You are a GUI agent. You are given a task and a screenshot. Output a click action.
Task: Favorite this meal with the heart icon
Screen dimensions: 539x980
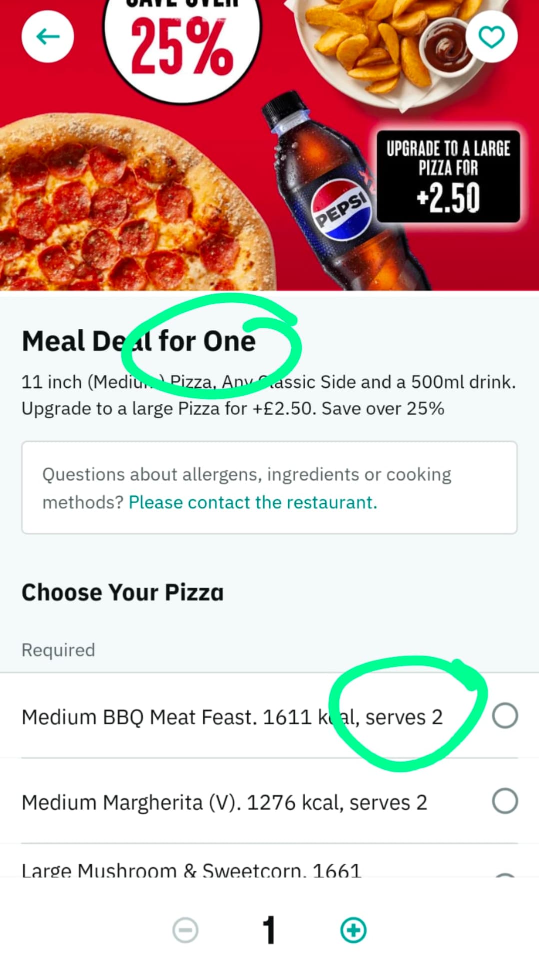pos(491,36)
